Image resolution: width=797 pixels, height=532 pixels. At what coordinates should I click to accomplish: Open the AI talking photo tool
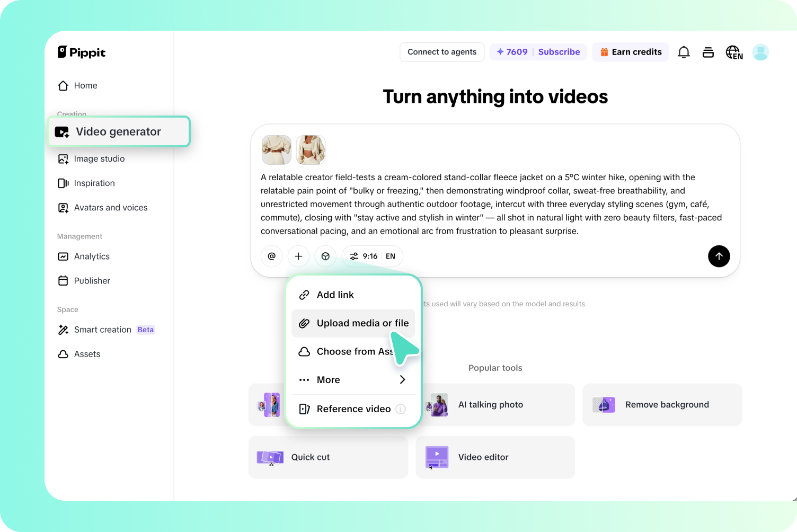tap(499, 404)
